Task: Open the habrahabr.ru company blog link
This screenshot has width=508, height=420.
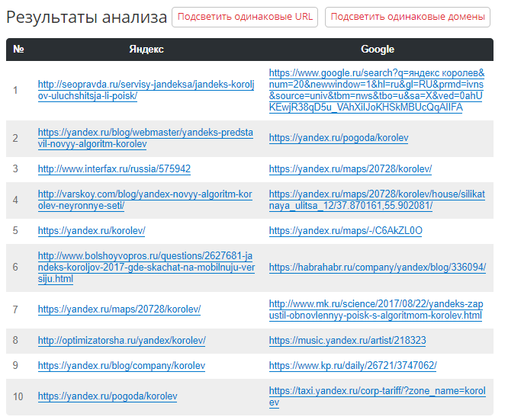Action: tap(378, 268)
